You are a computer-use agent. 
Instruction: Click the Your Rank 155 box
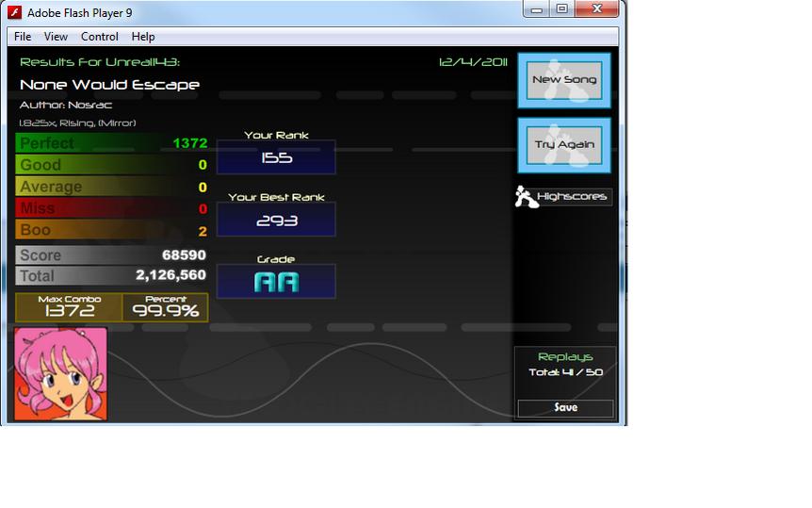276,157
